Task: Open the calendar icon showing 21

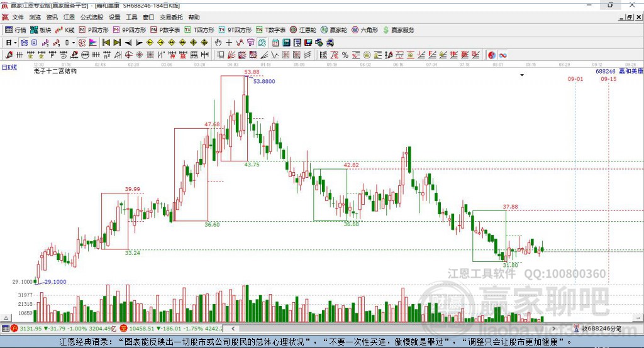Action: [275, 43]
